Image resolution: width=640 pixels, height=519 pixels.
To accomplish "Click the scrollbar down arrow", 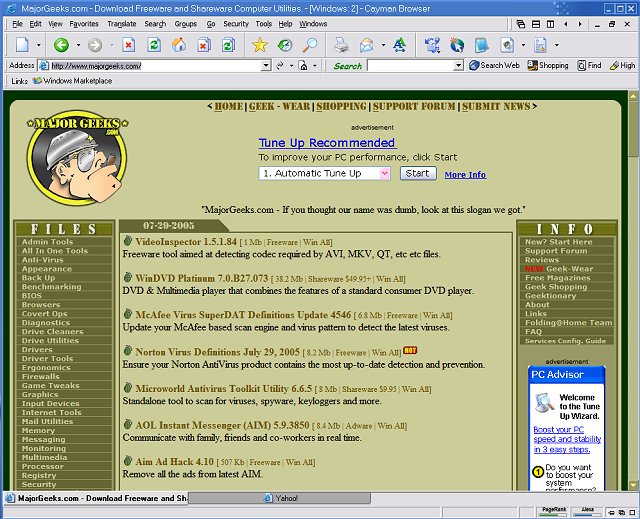I will tap(633, 485).
